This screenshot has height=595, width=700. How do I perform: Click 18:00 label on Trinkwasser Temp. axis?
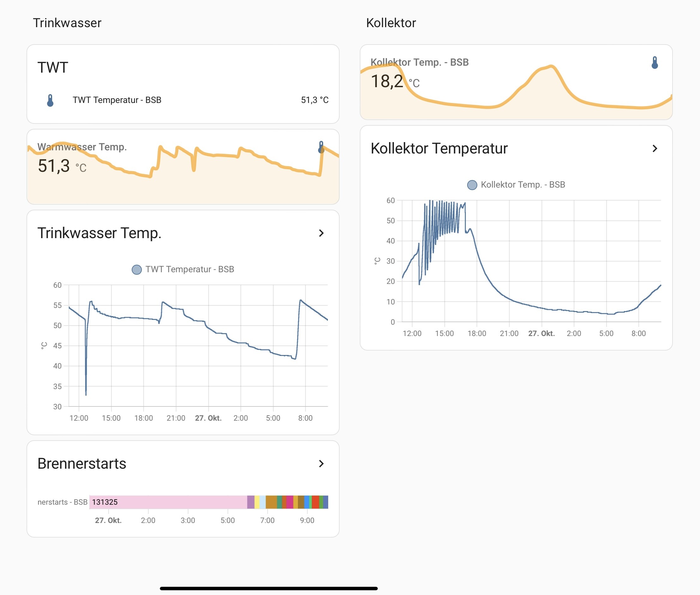coord(144,418)
